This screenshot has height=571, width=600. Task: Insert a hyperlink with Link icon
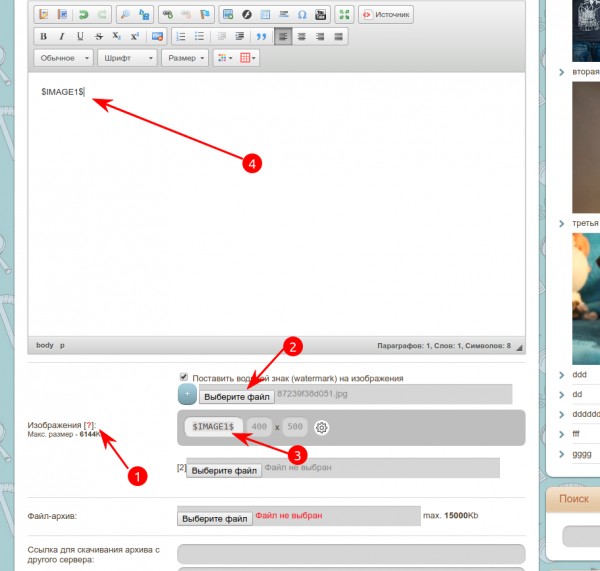tap(168, 15)
